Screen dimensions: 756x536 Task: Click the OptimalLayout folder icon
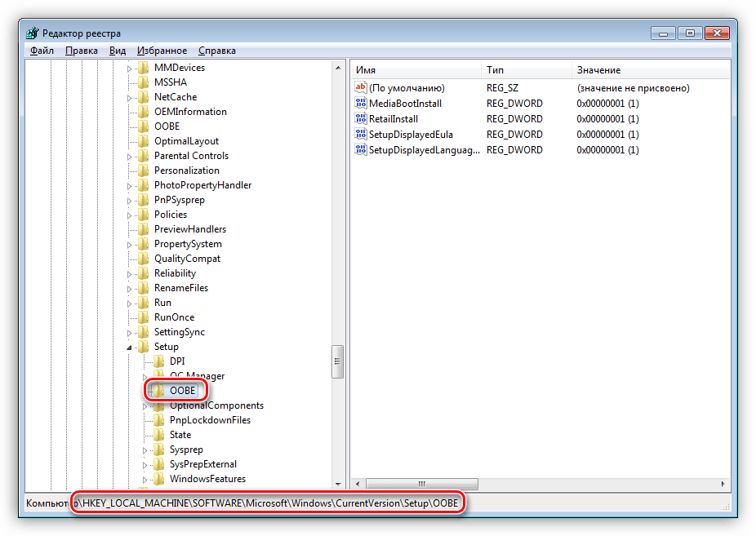point(143,141)
